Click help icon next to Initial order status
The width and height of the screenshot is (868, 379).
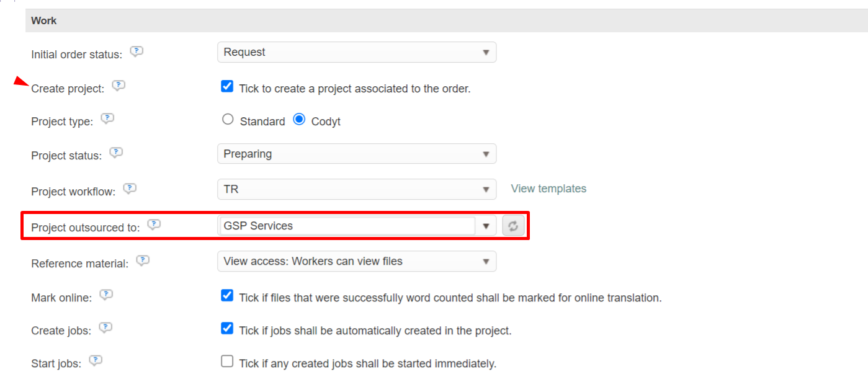click(x=136, y=52)
